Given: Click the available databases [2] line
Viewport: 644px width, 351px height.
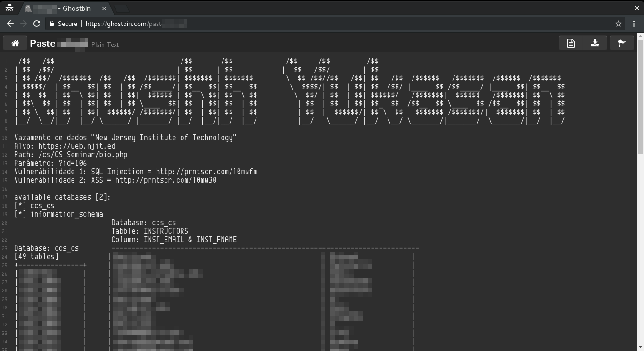Looking at the screenshot, I should [x=62, y=197].
